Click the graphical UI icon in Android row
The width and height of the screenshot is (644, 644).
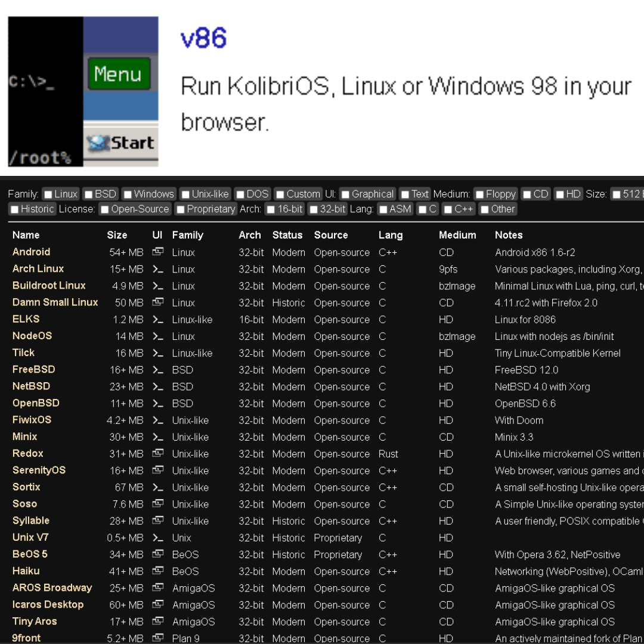pos(157,252)
